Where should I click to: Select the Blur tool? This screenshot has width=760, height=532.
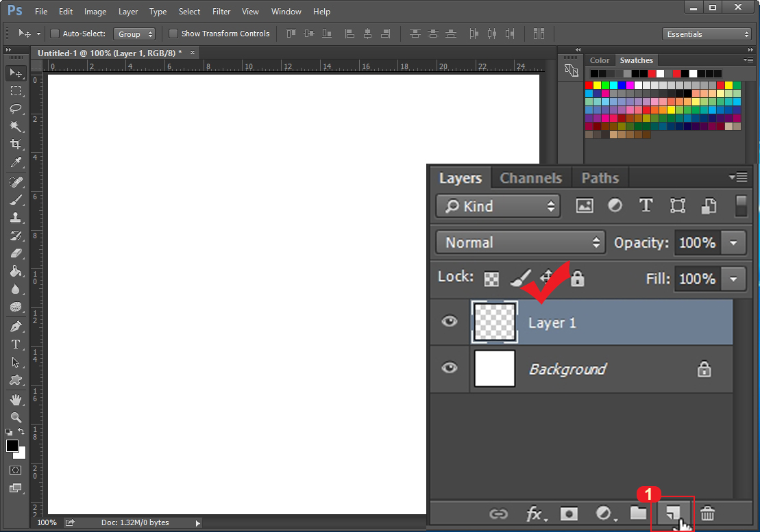[x=16, y=290]
